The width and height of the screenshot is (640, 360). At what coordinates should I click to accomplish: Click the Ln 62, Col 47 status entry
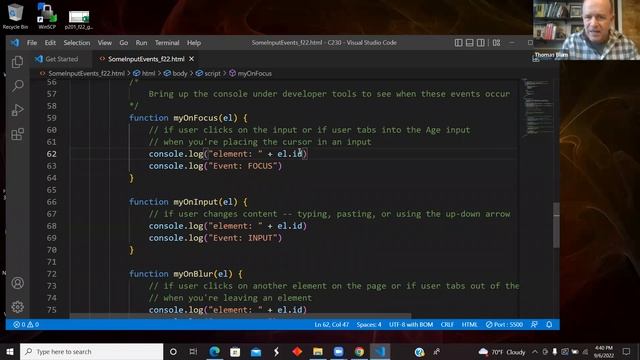click(331, 324)
